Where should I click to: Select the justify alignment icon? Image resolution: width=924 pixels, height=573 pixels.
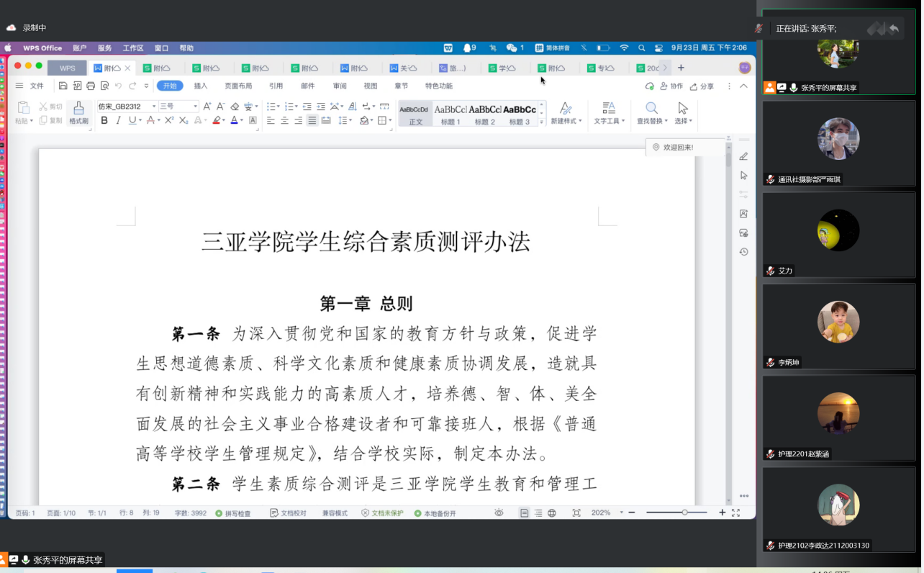coord(312,120)
